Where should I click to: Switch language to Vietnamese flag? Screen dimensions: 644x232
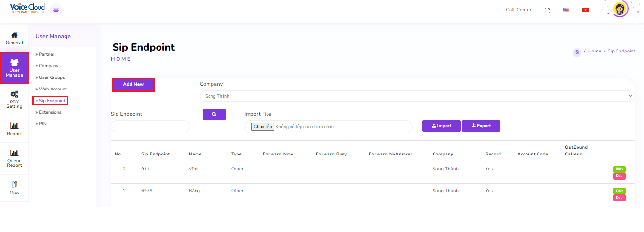click(x=585, y=10)
